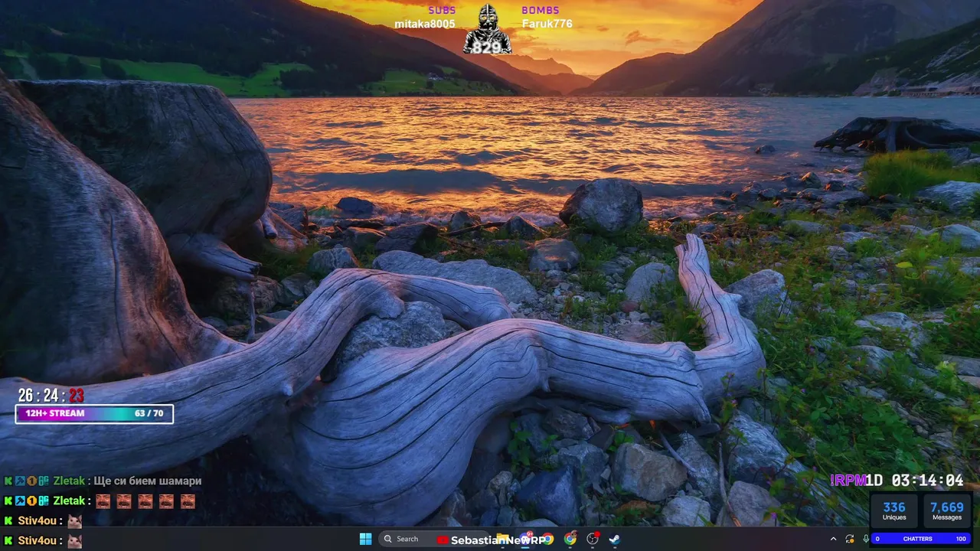Open the taskbar app with red badge
Viewport: 980px width, 551px height.
[x=593, y=539]
